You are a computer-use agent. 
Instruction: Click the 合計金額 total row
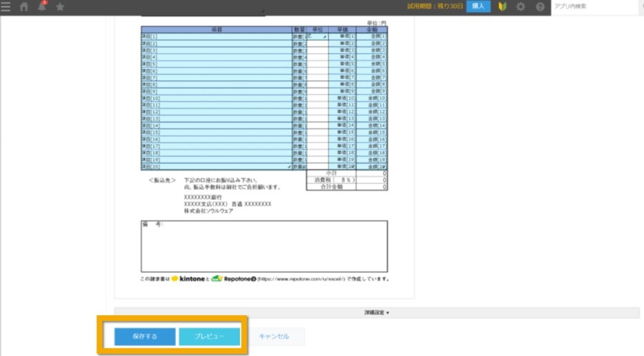[x=346, y=187]
